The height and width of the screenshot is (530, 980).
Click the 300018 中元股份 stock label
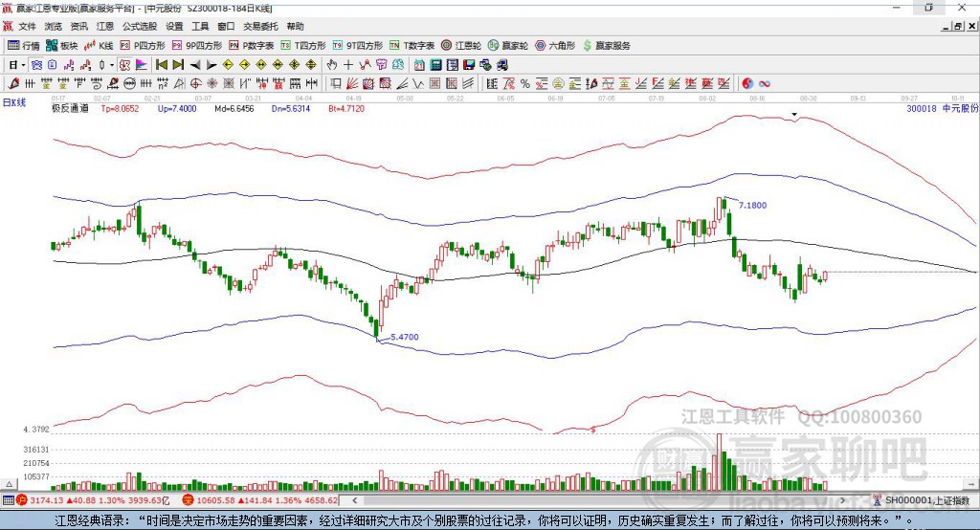tap(942, 109)
